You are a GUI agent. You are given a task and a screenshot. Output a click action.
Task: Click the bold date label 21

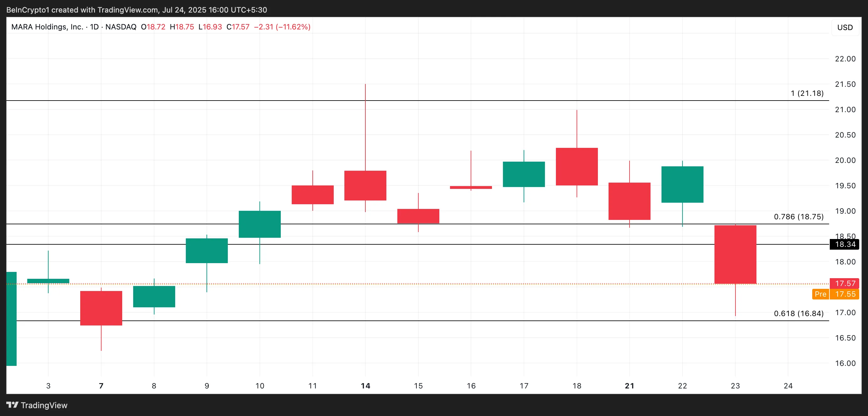(x=630, y=386)
